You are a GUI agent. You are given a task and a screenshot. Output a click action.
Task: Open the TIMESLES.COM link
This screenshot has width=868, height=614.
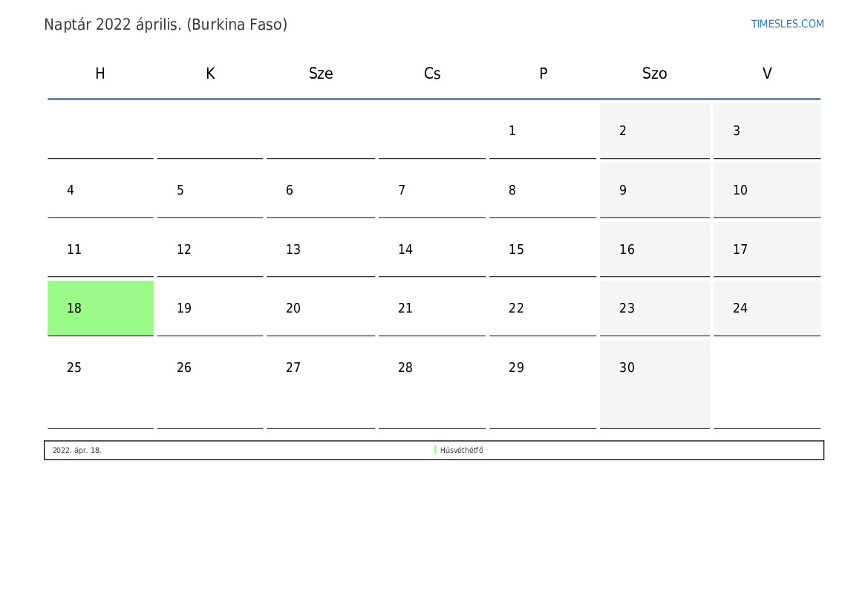coord(787,24)
